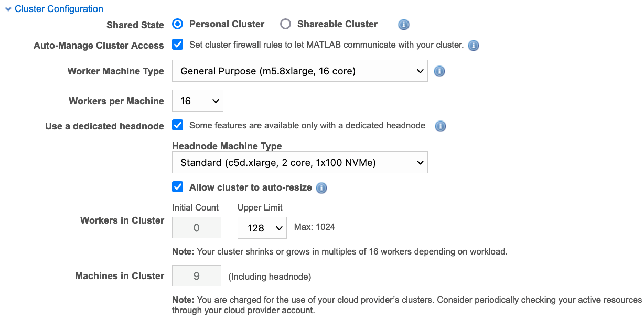The image size is (644, 320).
Task: Open the Upper Limit dropdown
Action: [262, 227]
